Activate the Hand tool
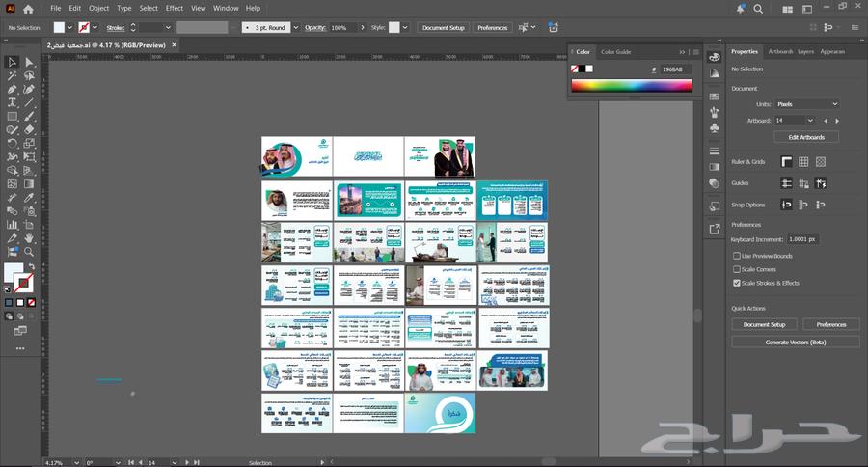 coord(29,238)
